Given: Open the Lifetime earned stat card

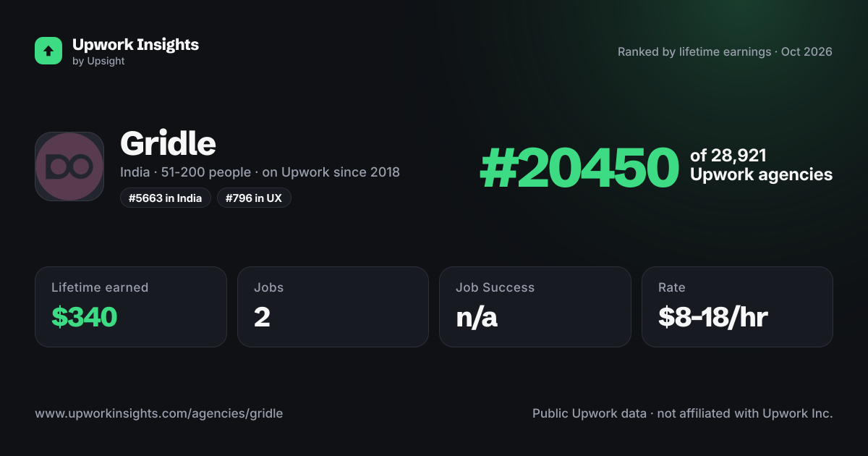Looking at the screenshot, I should click(131, 307).
